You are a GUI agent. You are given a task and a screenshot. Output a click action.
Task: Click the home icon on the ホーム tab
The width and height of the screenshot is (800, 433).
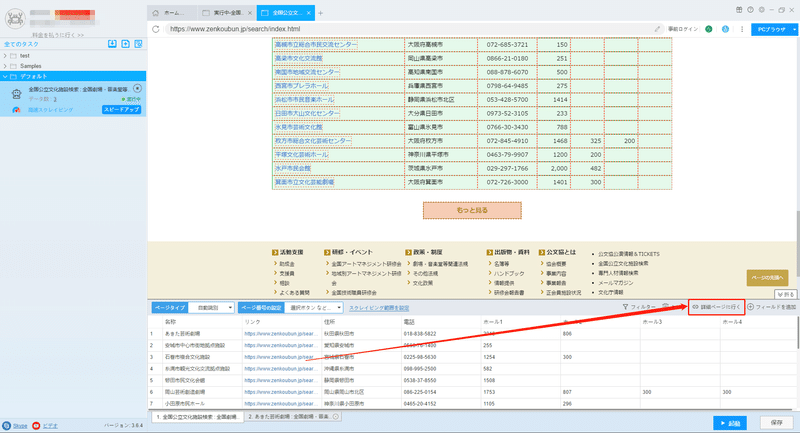(x=156, y=13)
